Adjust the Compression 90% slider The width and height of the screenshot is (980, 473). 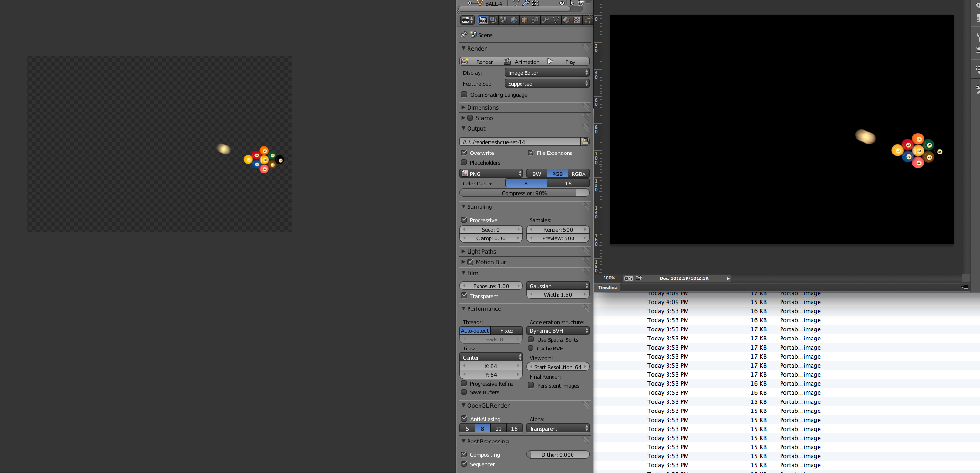(525, 193)
